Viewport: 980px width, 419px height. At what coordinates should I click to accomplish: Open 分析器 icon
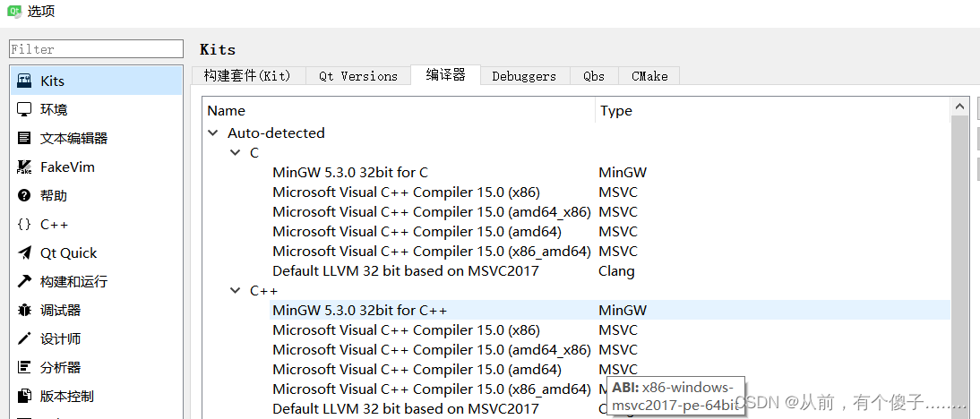click(24, 367)
